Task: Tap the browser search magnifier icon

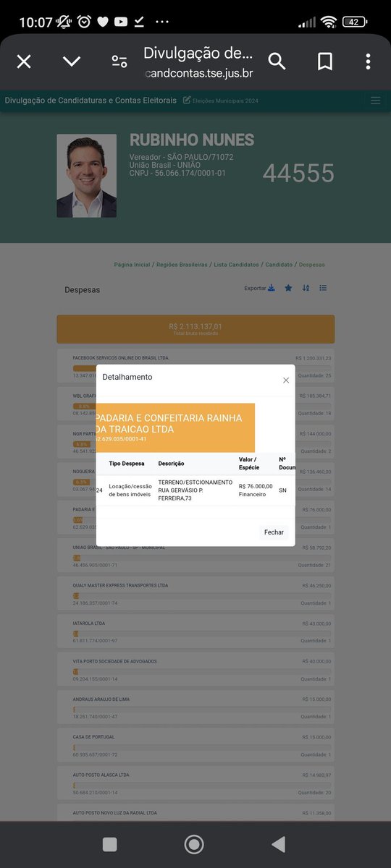Action: coord(277,61)
